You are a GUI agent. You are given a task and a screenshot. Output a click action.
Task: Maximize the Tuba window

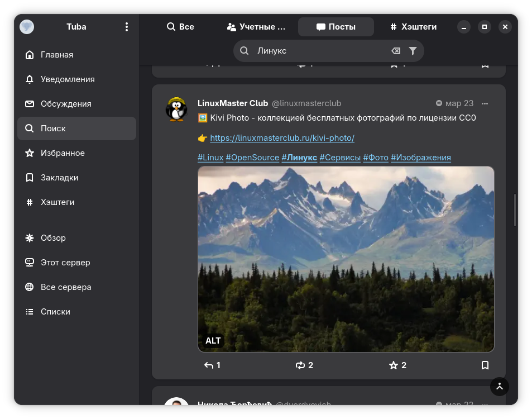tap(485, 27)
